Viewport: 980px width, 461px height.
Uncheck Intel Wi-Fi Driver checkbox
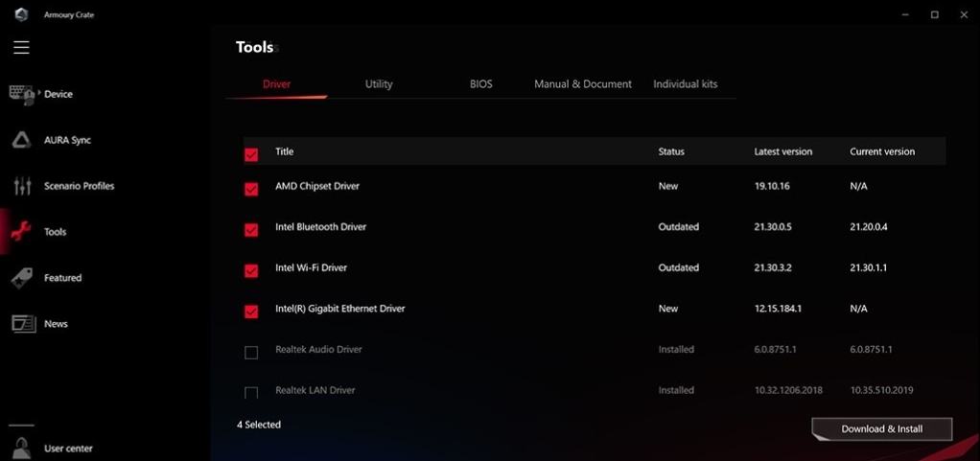251,271
